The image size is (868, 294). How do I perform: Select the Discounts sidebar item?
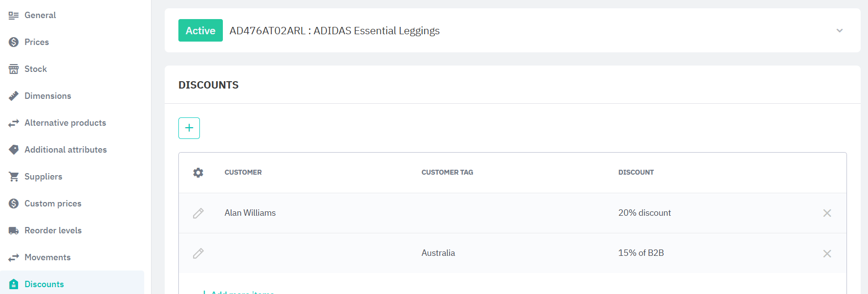(44, 284)
